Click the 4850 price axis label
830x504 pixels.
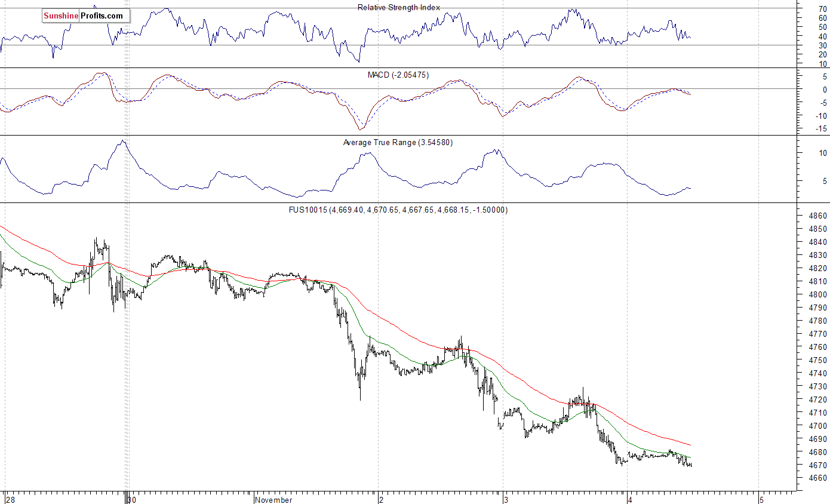(x=819, y=229)
